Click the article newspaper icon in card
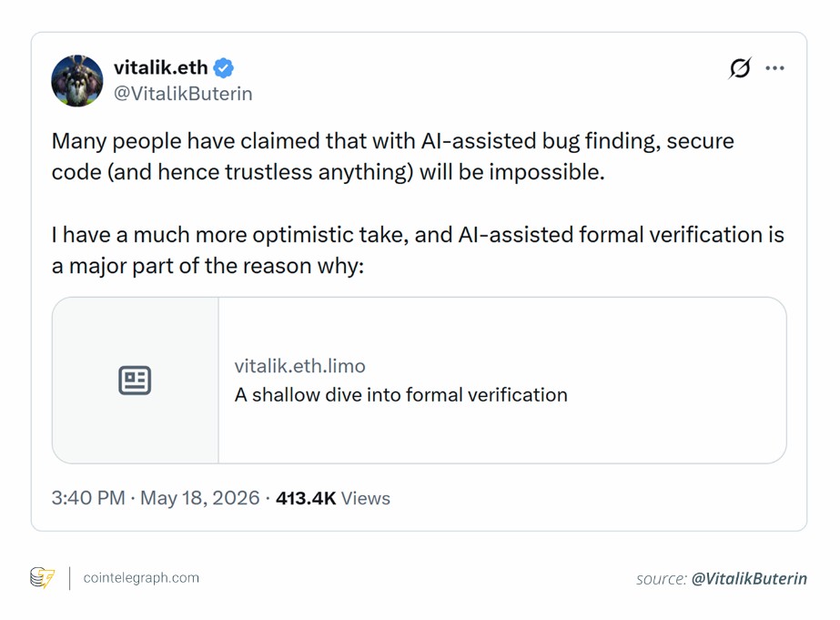The width and height of the screenshot is (840, 620). coord(135,381)
